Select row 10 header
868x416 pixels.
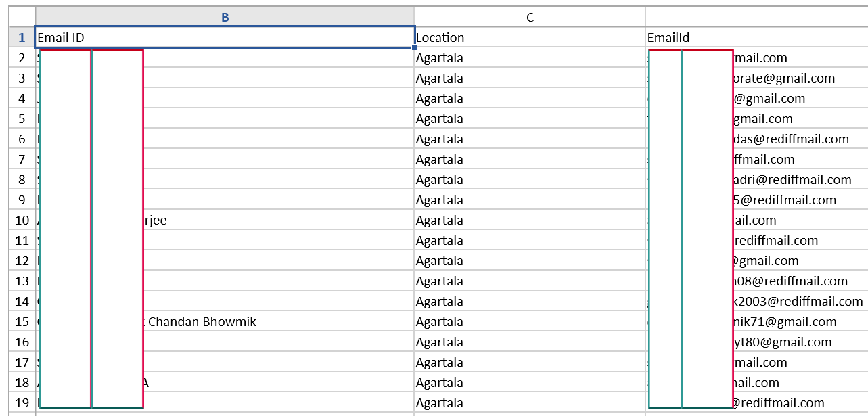pos(22,220)
